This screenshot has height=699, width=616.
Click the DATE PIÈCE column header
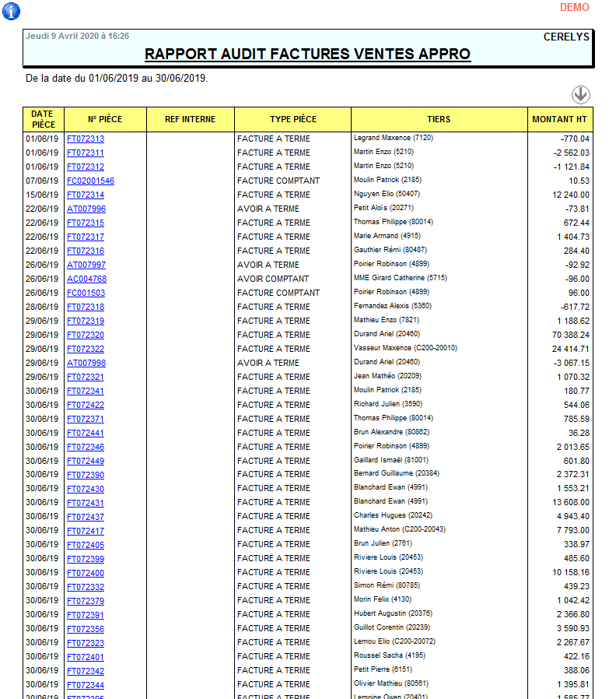[44, 119]
